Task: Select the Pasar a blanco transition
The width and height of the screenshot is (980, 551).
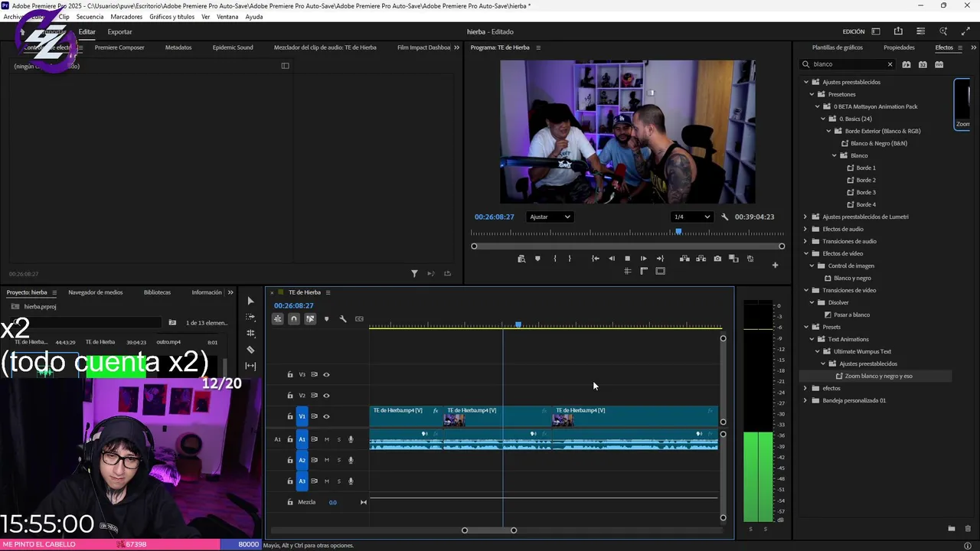Action: (x=851, y=315)
